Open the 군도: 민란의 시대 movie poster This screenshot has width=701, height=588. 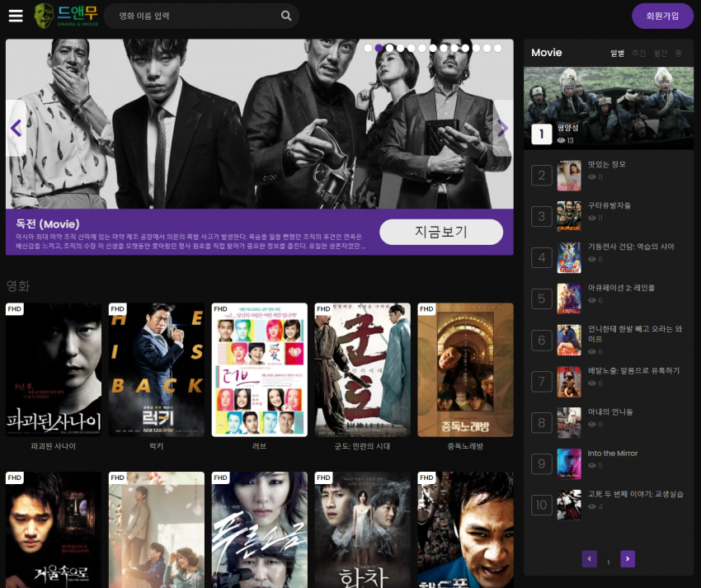[x=363, y=369]
